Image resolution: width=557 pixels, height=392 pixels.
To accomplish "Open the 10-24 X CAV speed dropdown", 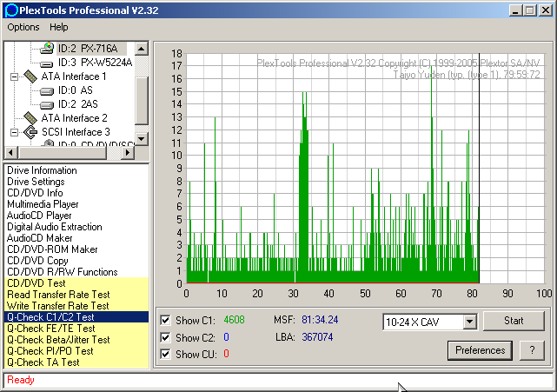I will [x=469, y=322].
